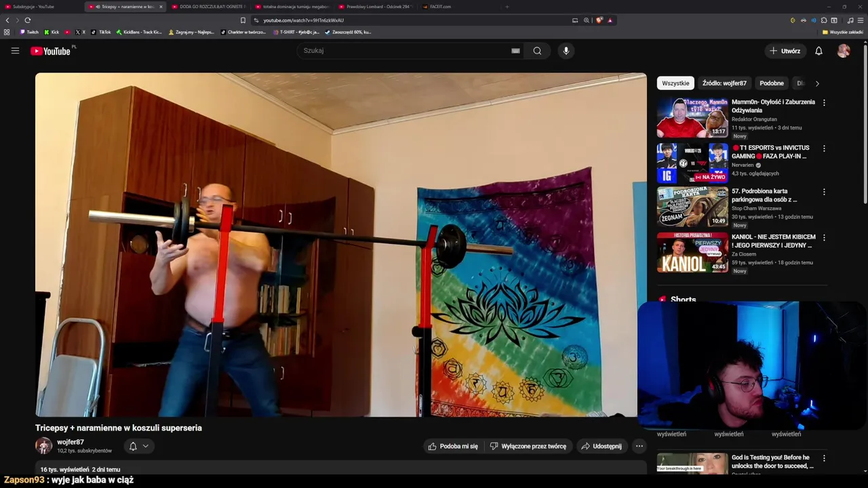Select the Źródło: wojfer87 chip
868x488 pixels.
coord(724,83)
